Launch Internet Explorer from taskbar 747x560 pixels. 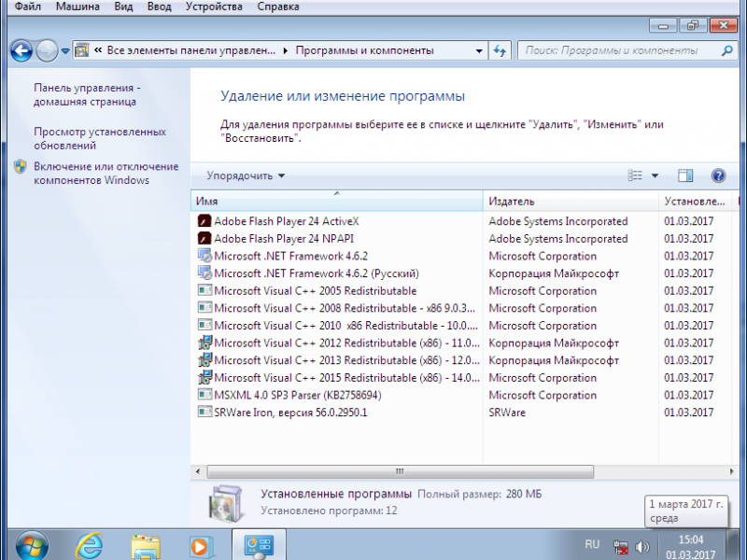tap(90, 546)
